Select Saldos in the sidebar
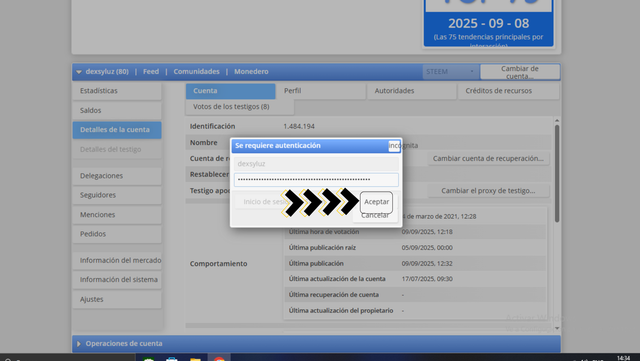The height and width of the screenshot is (361, 640). point(117,110)
